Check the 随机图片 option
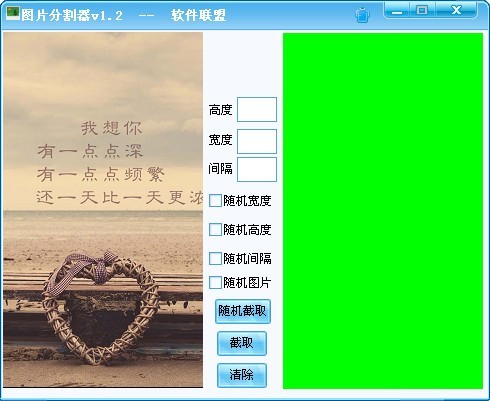 click(x=215, y=283)
